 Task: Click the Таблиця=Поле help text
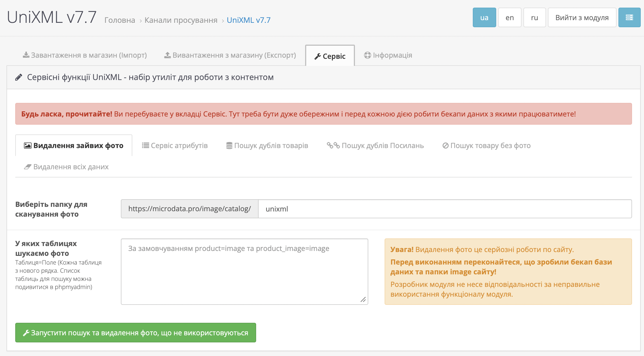(x=58, y=275)
